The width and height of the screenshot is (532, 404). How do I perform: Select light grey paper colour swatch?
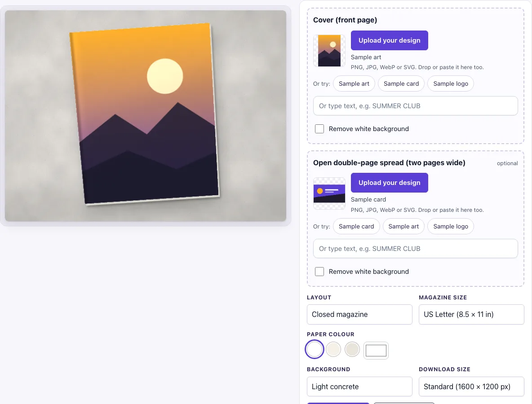coord(352,349)
